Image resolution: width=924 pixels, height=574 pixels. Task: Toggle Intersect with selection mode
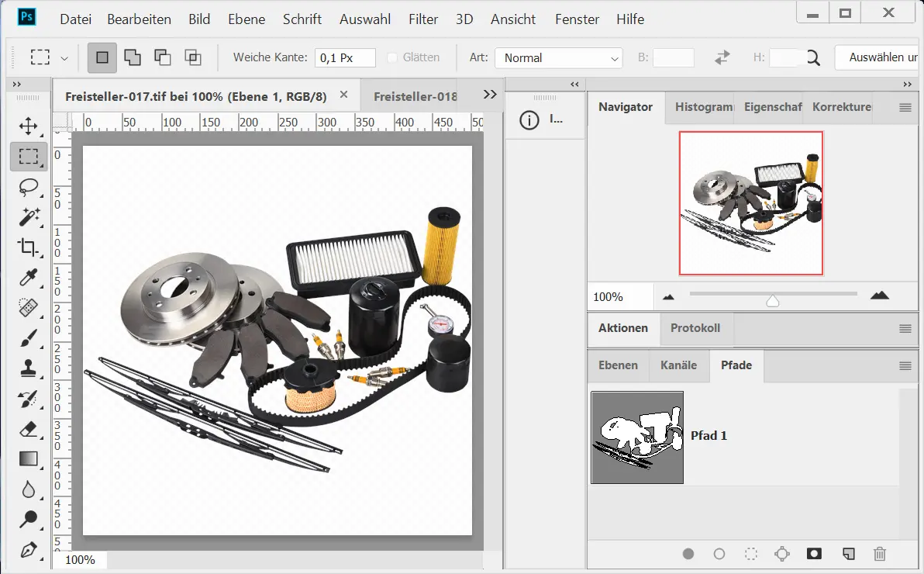click(192, 57)
